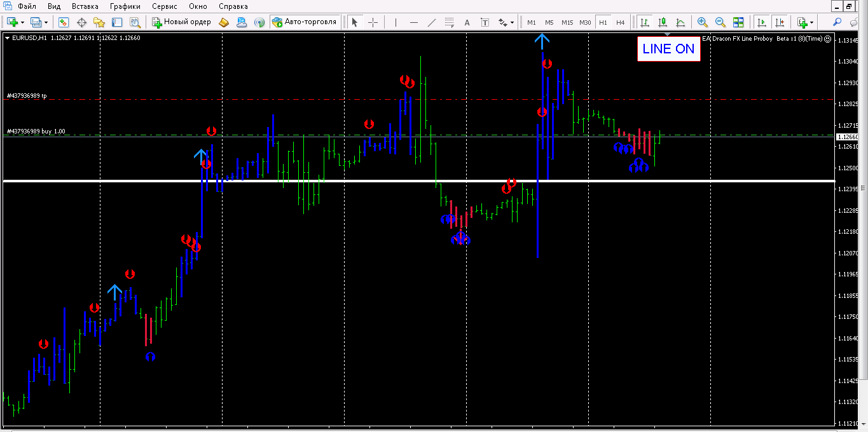
Task: Click the new chart icon
Action: click(x=12, y=22)
